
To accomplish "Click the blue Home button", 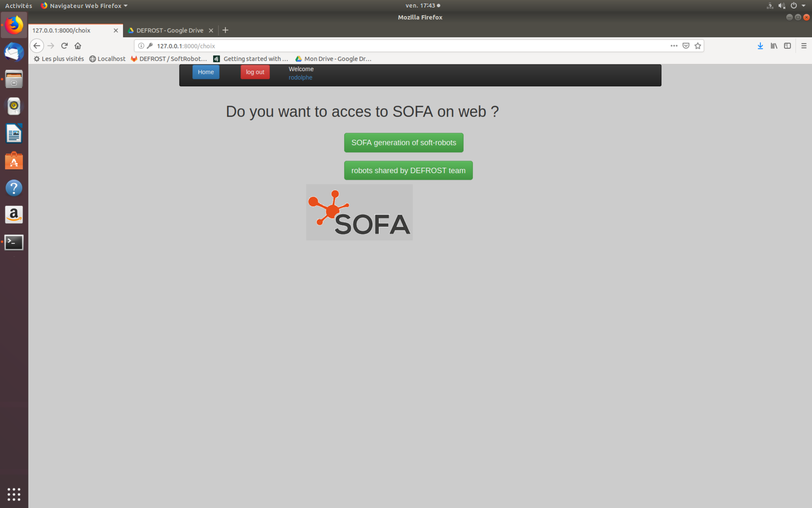I will [206, 72].
